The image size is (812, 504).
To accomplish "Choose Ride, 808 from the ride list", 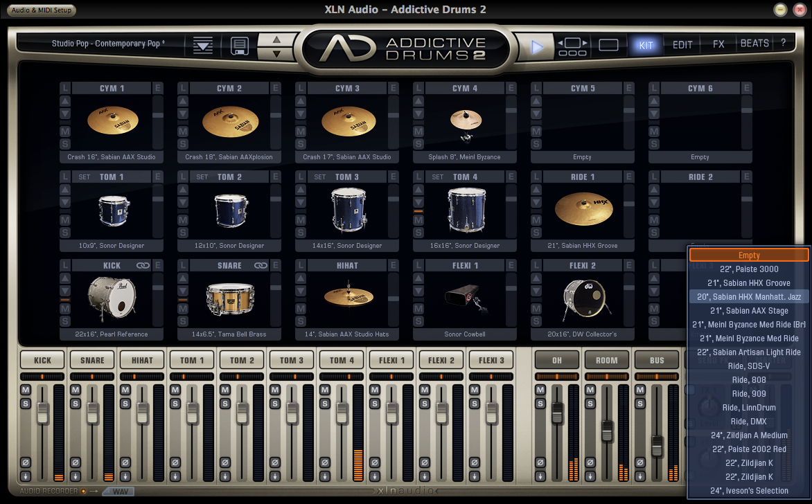I will pos(749,380).
